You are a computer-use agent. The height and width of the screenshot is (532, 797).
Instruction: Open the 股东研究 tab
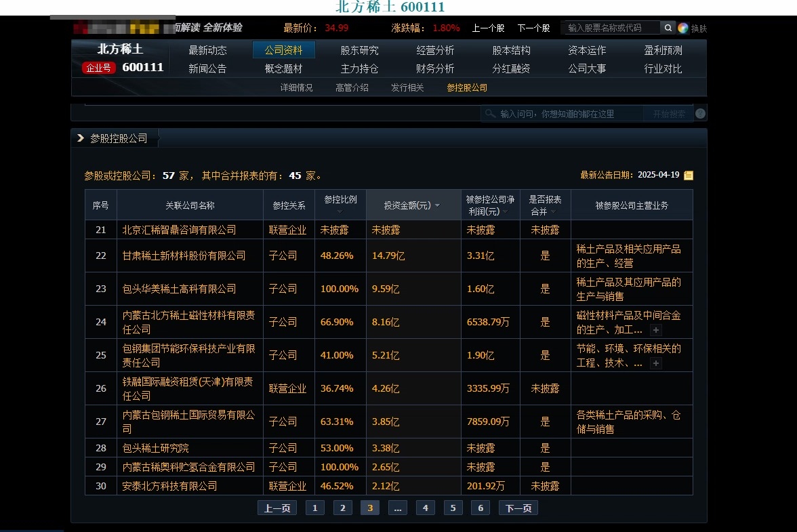359,50
